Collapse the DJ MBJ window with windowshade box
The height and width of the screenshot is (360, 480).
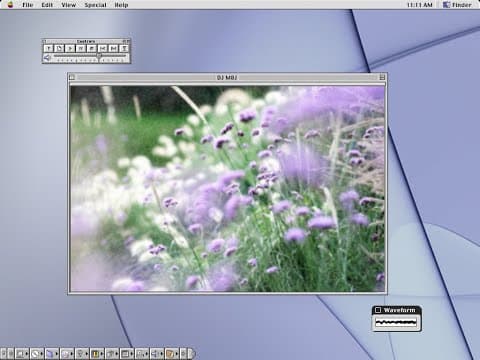(x=382, y=77)
